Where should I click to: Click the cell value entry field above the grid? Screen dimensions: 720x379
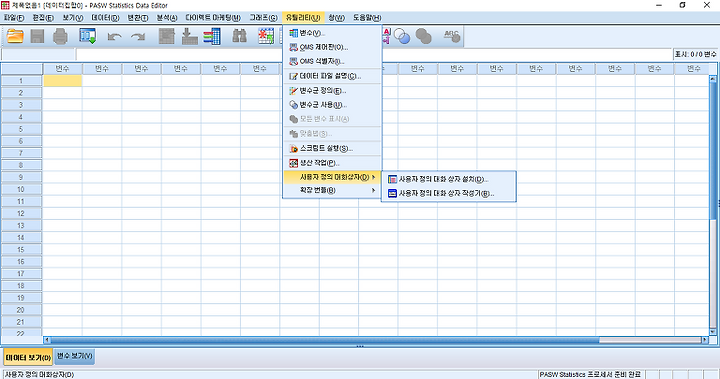tap(374, 54)
